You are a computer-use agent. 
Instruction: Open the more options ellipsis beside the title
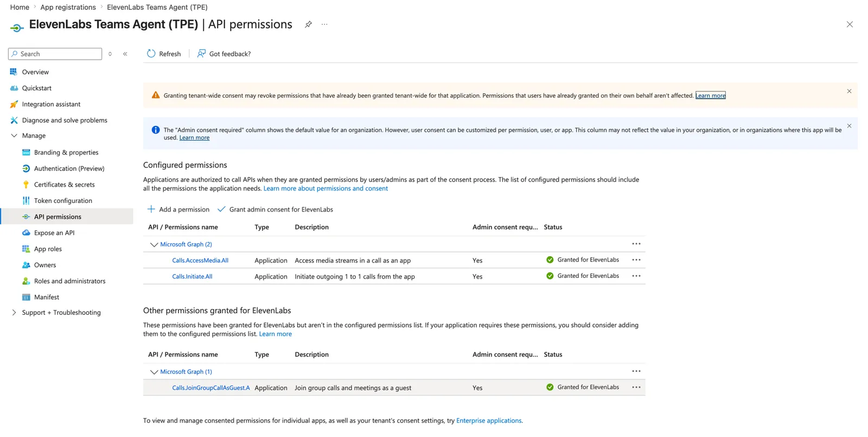pyautogui.click(x=324, y=24)
